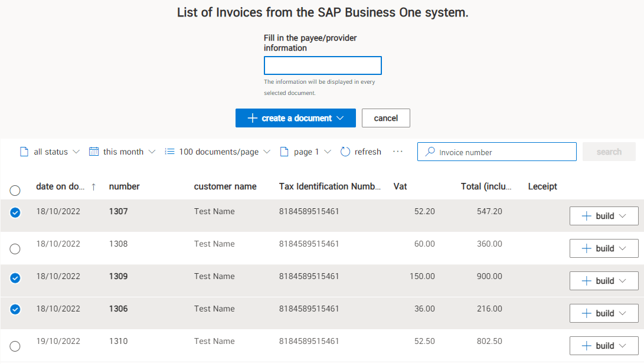The image size is (644, 364).
Task: Click the magnifier icon in the search box
Action: (430, 152)
